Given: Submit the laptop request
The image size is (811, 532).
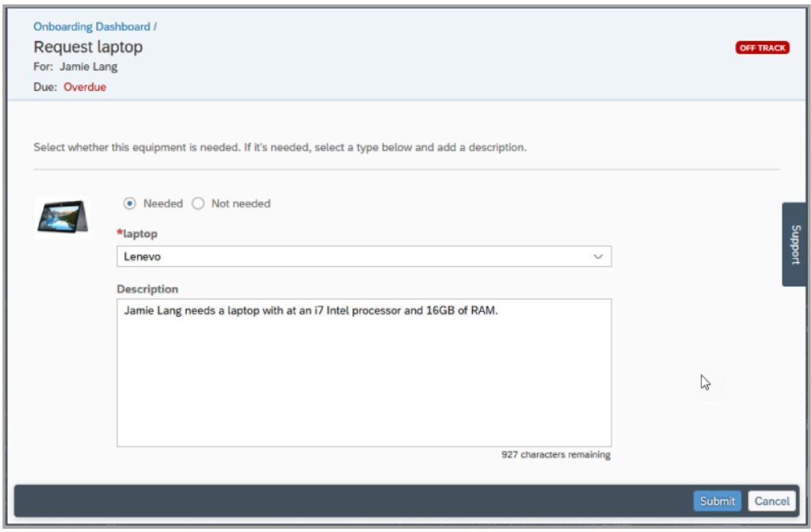Looking at the screenshot, I should coord(717,501).
